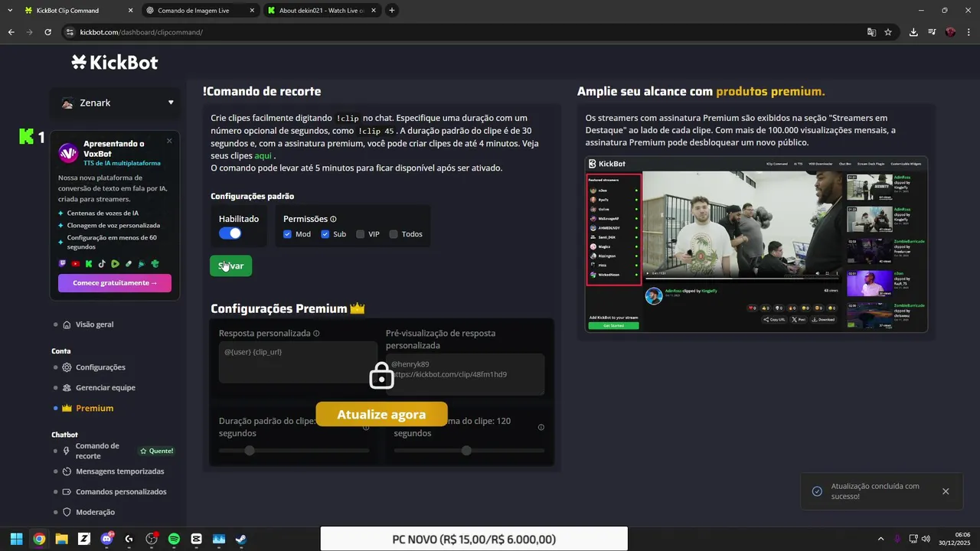Uncheck the Mod permission checkbox
Screen dimensions: 980x551
point(287,234)
